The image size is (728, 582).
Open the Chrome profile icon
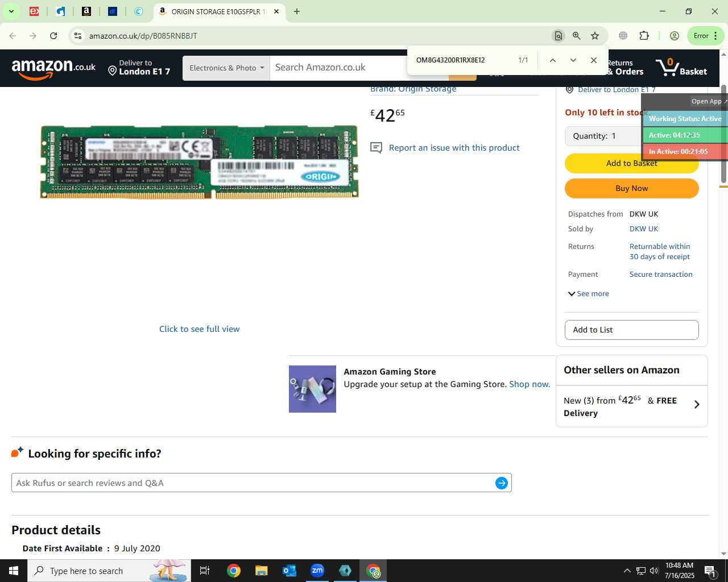(x=675, y=36)
